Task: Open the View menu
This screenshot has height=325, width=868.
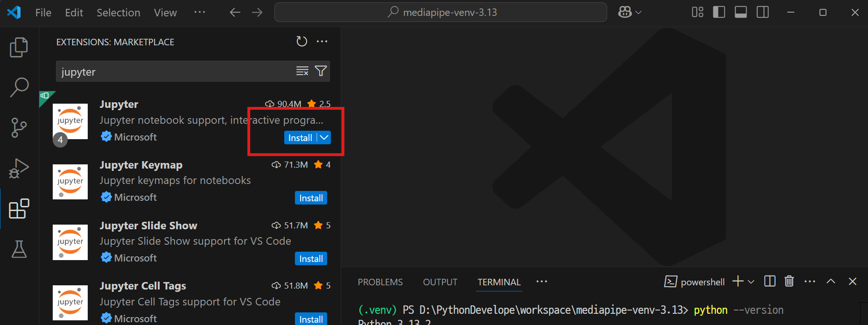Action: (166, 13)
